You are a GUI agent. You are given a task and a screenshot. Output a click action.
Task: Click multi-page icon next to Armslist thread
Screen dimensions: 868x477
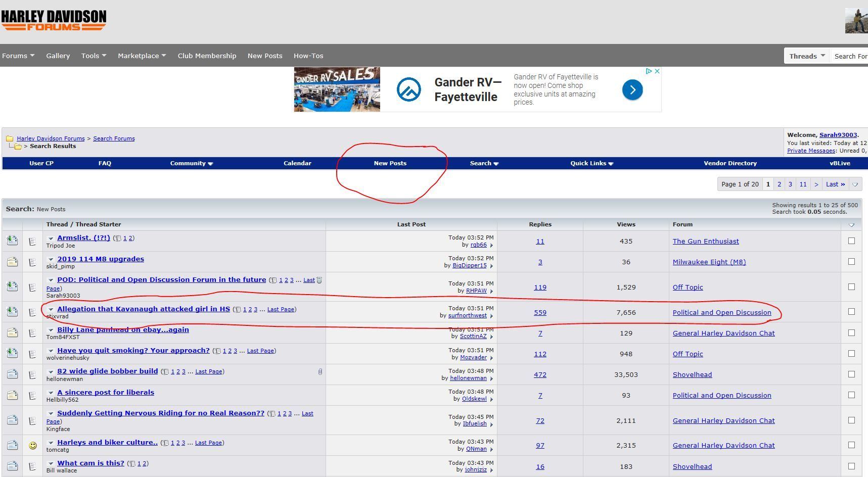tap(118, 239)
